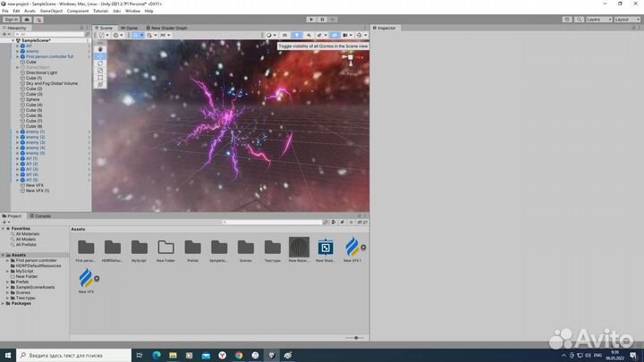
Task: Open scene camera settings dropdown
Action: [x=347, y=35]
